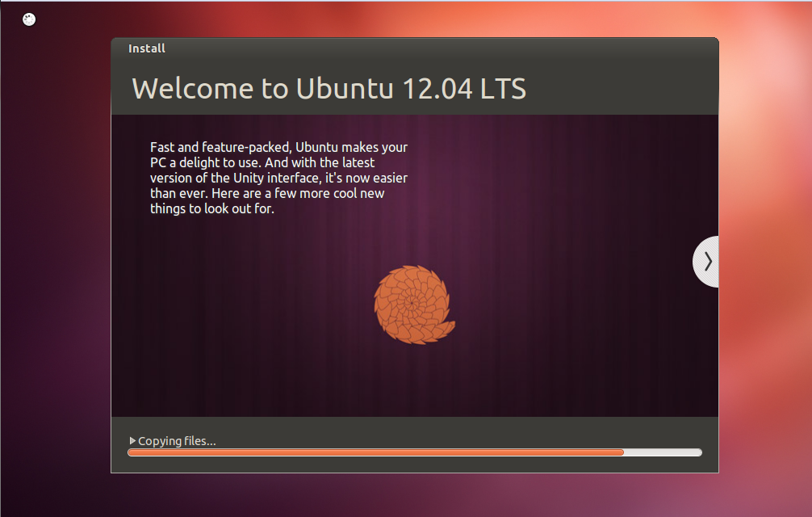The height and width of the screenshot is (517, 812).
Task: Click the orange pangolin mascot image
Action: (x=414, y=305)
